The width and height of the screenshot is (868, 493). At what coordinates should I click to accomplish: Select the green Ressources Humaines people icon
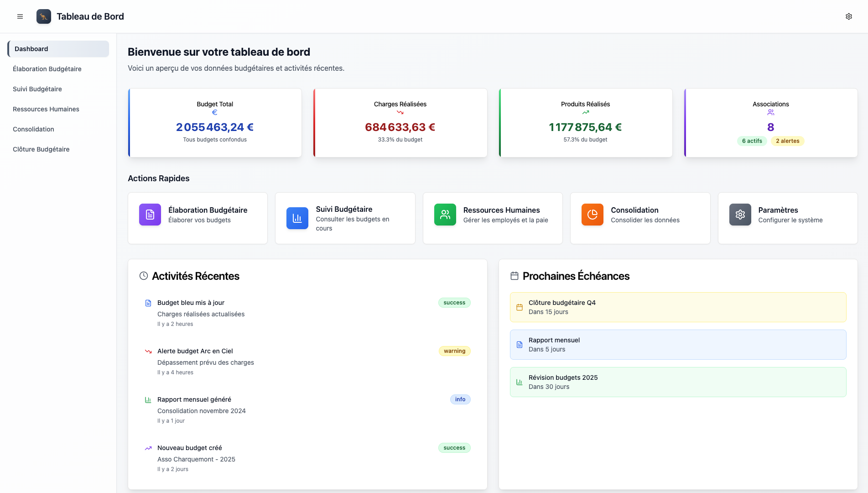445,215
